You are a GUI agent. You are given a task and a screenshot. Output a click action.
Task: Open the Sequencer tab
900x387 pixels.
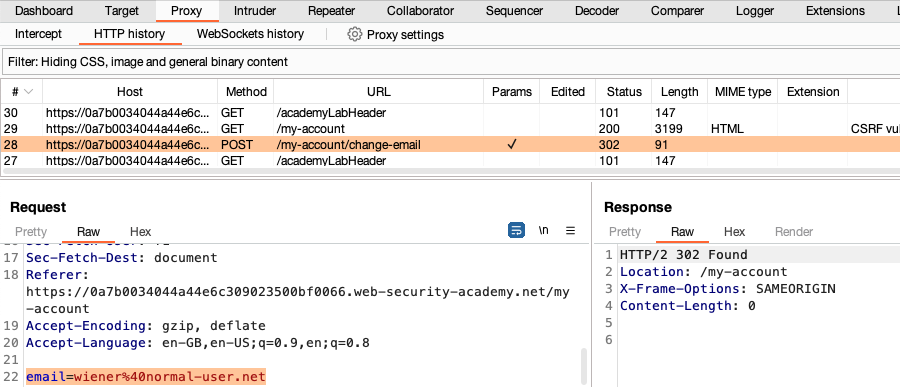(x=514, y=10)
